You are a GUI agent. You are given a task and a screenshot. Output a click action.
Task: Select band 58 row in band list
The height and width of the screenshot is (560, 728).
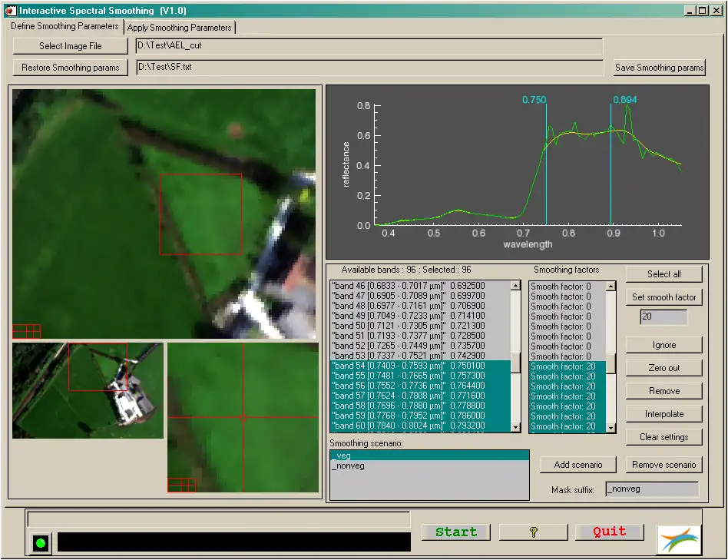pos(421,406)
